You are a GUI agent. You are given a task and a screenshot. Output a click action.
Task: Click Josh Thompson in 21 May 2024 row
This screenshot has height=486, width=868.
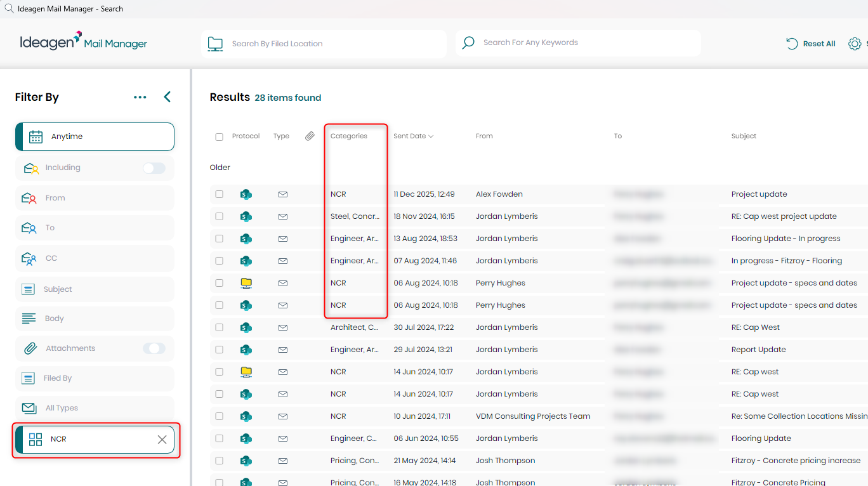pyautogui.click(x=505, y=461)
